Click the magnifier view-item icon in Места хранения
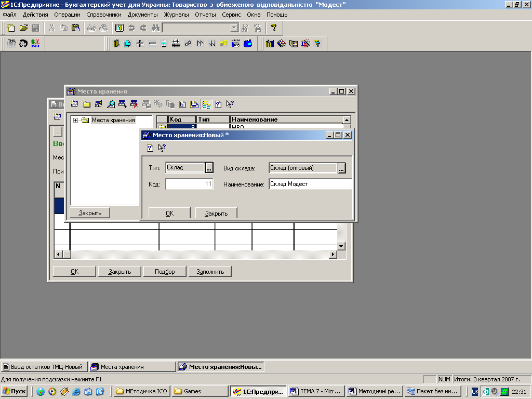532x399 pixels. pos(111,104)
